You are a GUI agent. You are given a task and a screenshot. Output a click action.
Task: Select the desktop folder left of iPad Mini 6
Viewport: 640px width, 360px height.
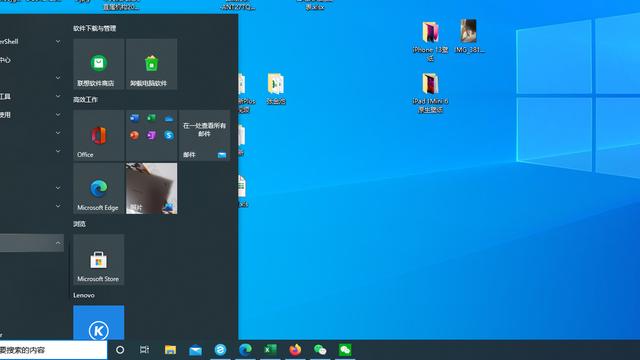[276, 89]
